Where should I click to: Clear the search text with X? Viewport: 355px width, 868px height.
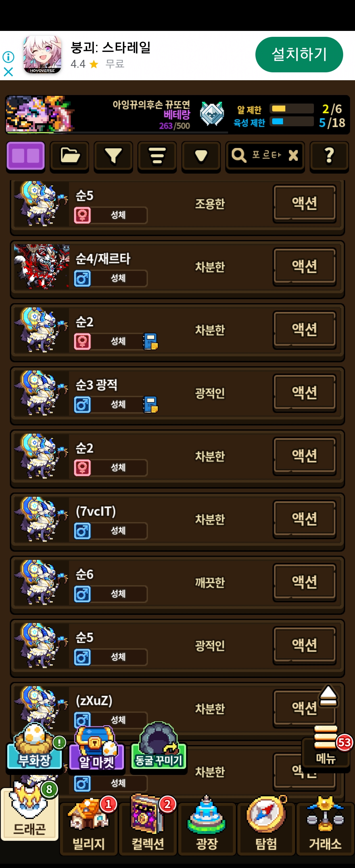[x=293, y=155]
